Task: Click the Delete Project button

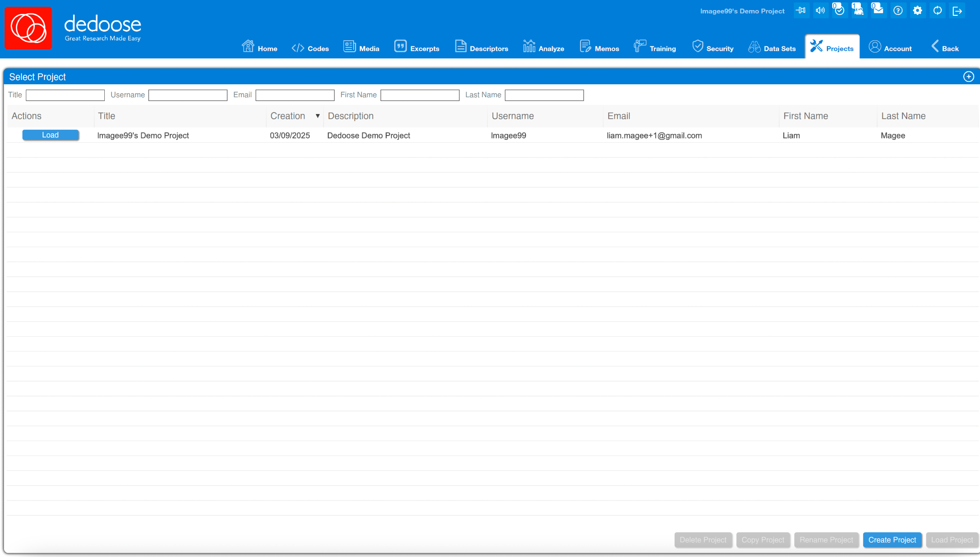Action: (703, 540)
